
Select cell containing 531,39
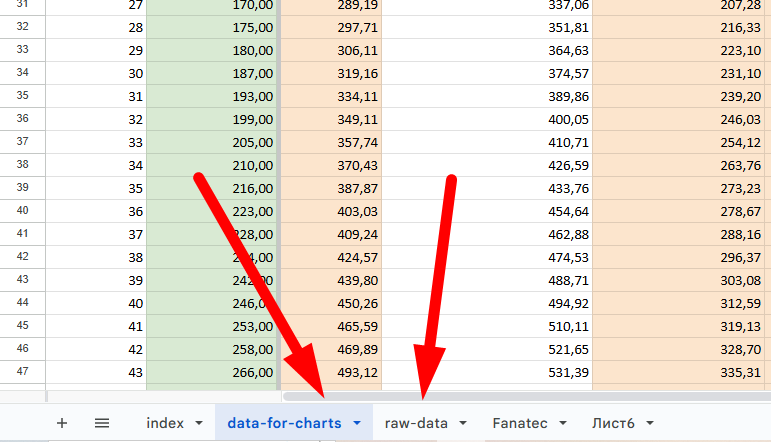click(x=487, y=372)
